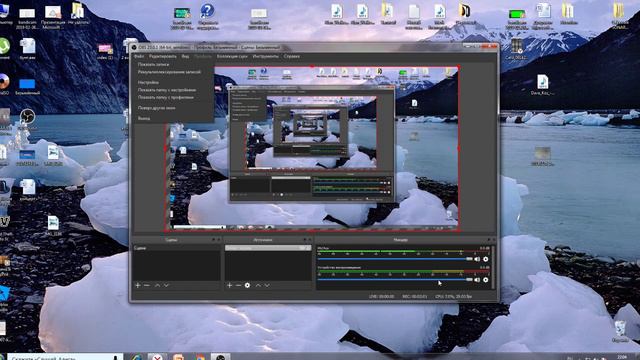Viewport: 640px width, 360px height.
Task: Remove the selected scene with the minus icon
Action: click(147, 285)
